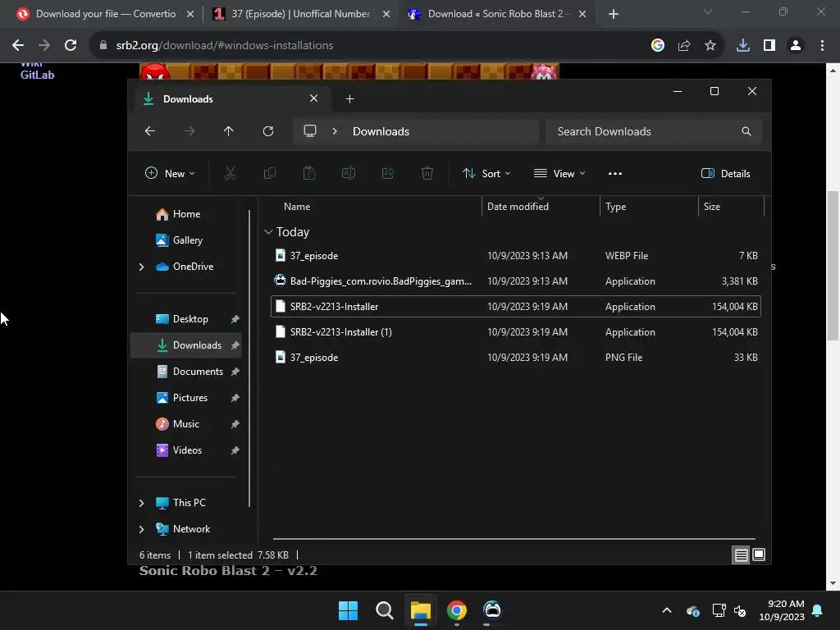Click the Delete trash icon in Explorer toolbar

click(x=427, y=173)
